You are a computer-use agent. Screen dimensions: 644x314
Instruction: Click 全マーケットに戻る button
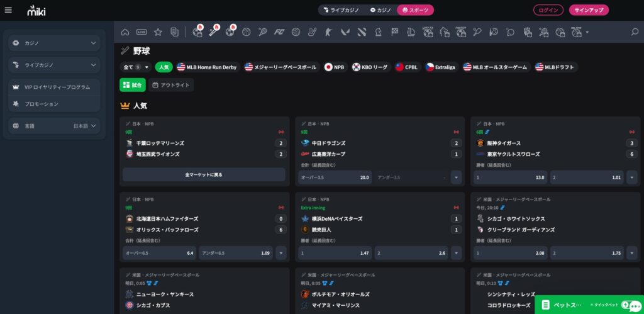point(204,175)
